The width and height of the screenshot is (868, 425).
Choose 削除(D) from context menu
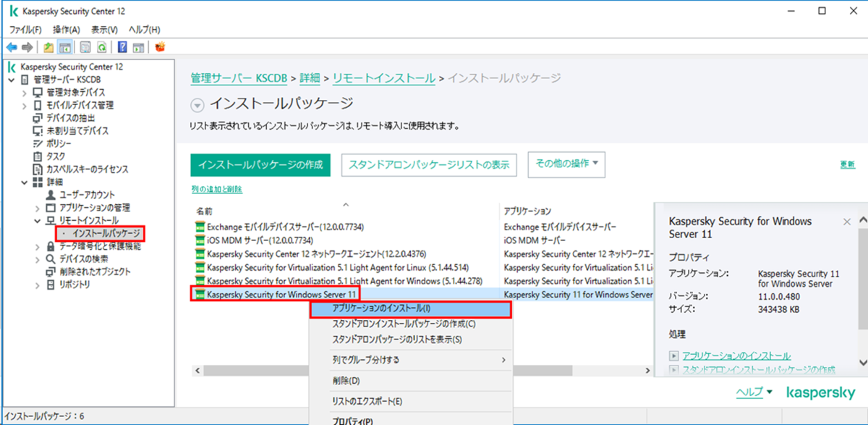[x=411, y=381]
